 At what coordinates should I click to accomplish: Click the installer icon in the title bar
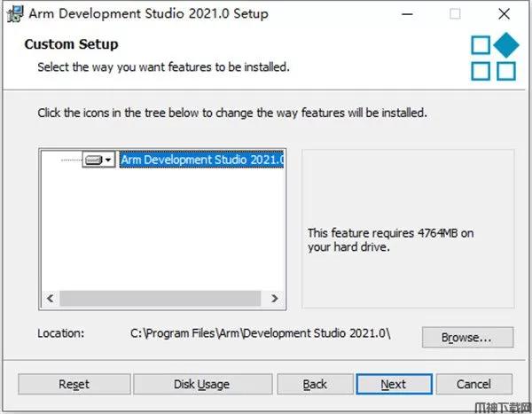15,14
